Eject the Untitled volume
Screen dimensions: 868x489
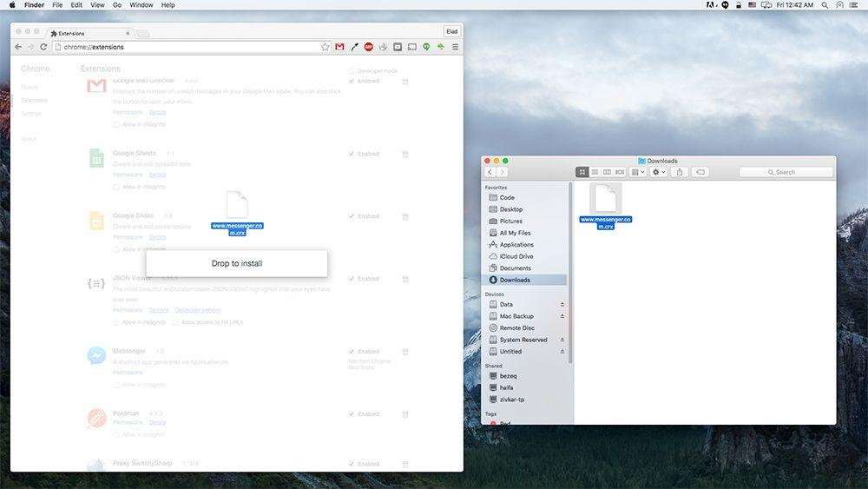[x=562, y=351]
